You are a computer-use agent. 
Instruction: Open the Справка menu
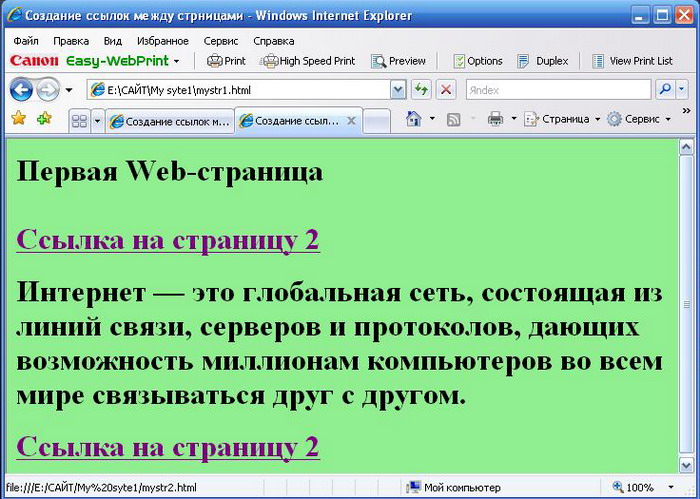pyautogui.click(x=274, y=41)
